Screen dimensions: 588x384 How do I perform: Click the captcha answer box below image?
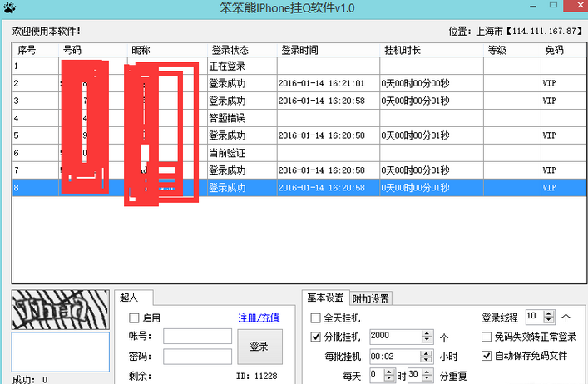point(61,352)
